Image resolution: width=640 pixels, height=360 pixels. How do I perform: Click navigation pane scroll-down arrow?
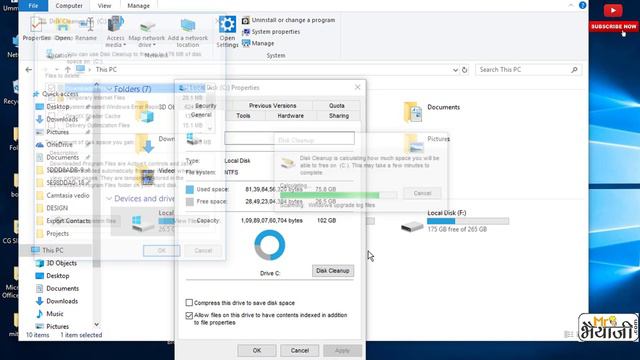96,324
